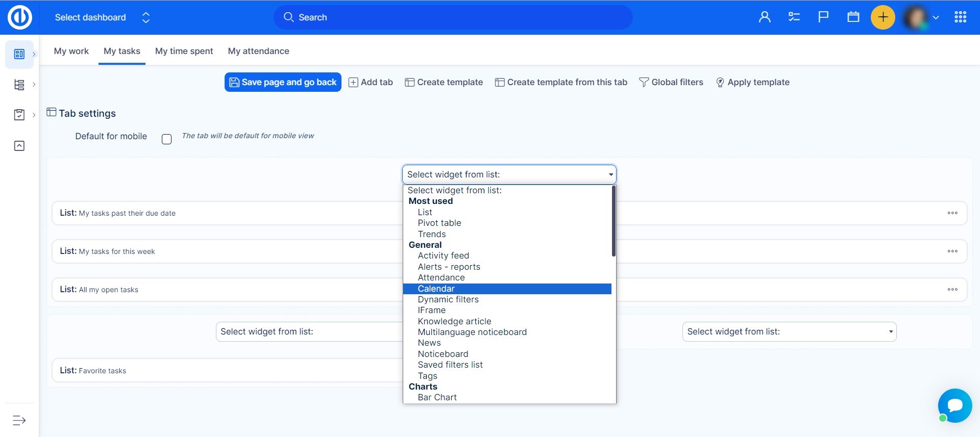
Task: Choose Calendar from the widget list
Action: (436, 289)
